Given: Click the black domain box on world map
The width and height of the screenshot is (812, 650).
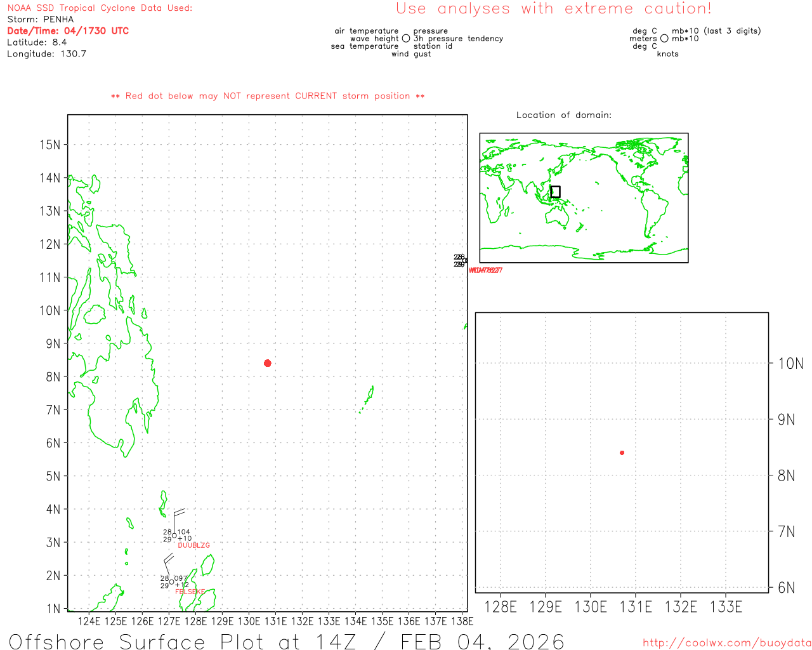Looking at the screenshot, I should pyautogui.click(x=555, y=192).
